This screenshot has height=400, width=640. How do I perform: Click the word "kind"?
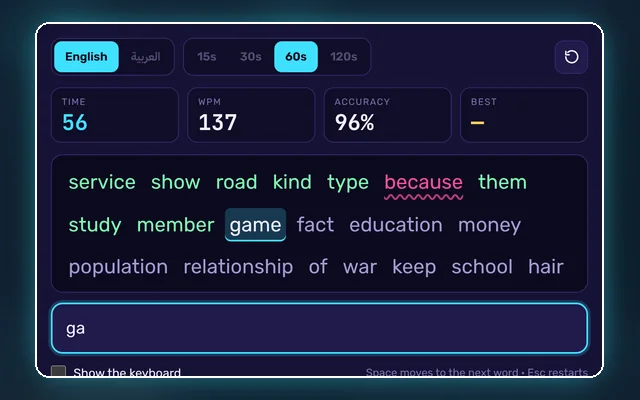pos(292,182)
